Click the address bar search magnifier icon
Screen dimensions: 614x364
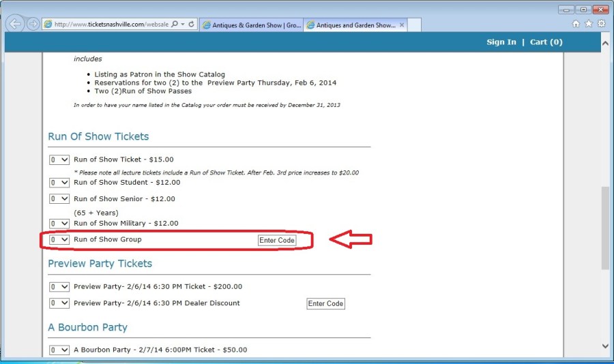(x=175, y=24)
